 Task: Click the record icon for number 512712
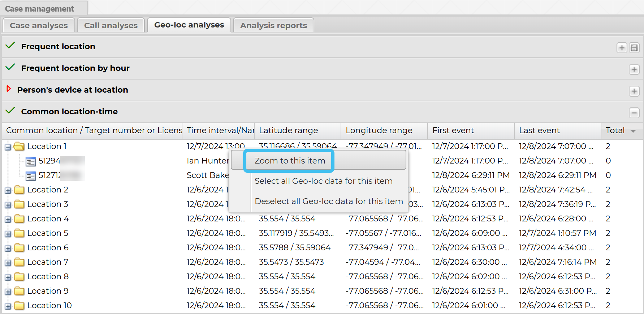pos(31,176)
